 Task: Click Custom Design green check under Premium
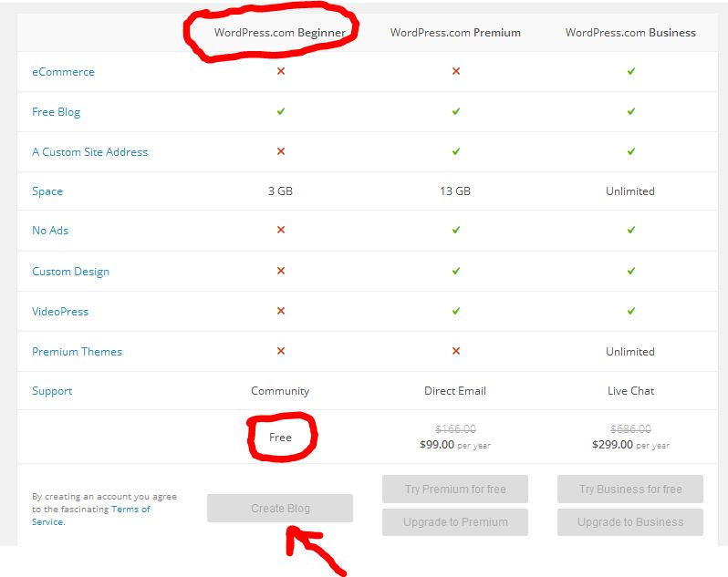pos(455,271)
